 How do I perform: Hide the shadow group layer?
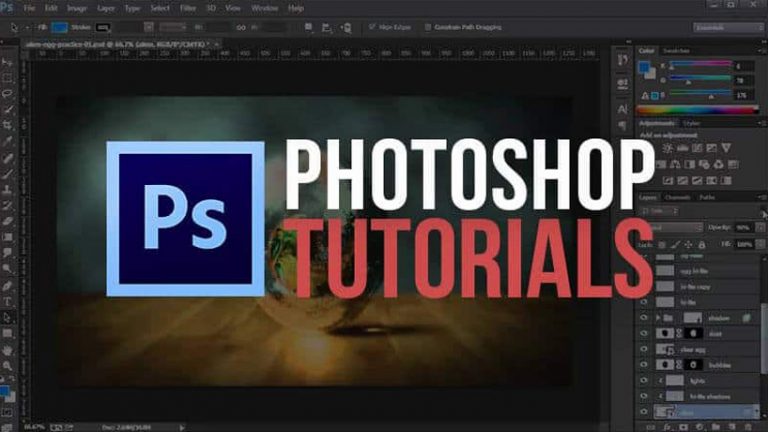point(644,318)
